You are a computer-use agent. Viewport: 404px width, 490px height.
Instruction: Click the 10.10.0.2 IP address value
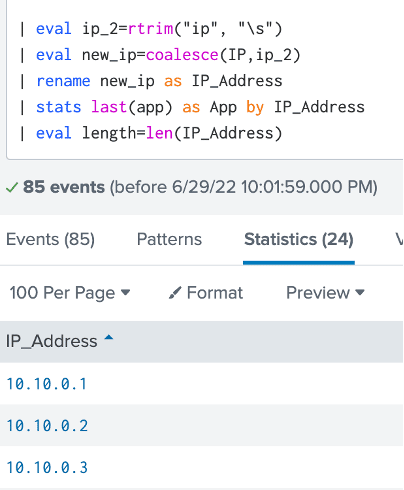pyautogui.click(x=47, y=426)
